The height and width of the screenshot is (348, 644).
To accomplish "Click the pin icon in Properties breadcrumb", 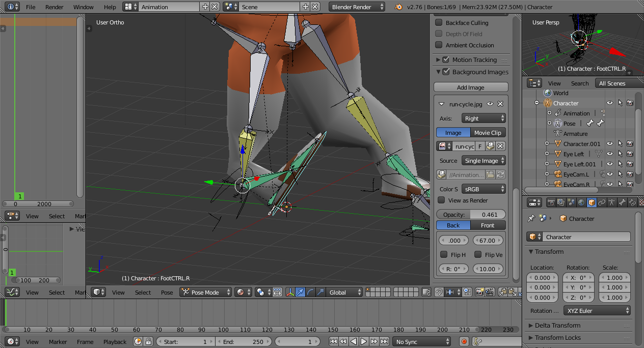I will click(x=531, y=218).
